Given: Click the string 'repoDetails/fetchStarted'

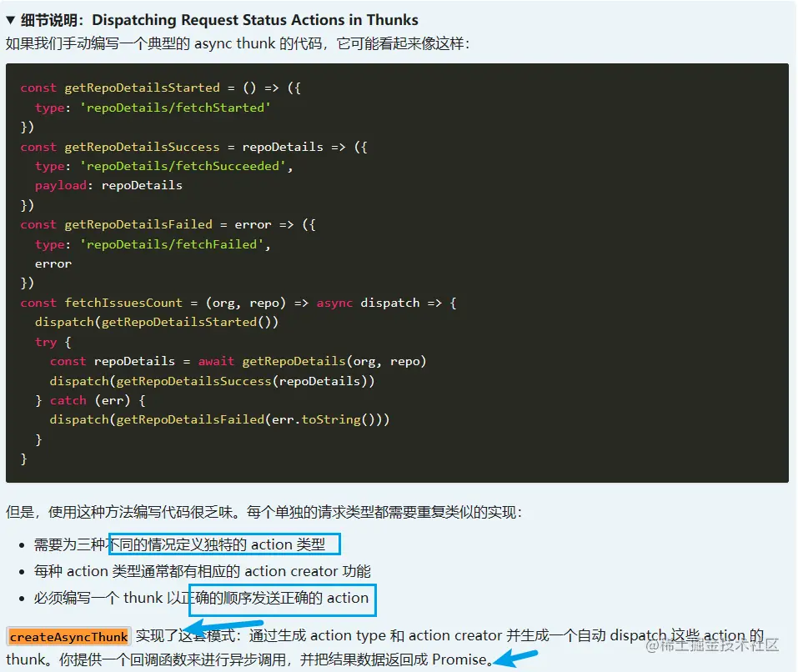Looking at the screenshot, I should pyautogui.click(x=176, y=108).
